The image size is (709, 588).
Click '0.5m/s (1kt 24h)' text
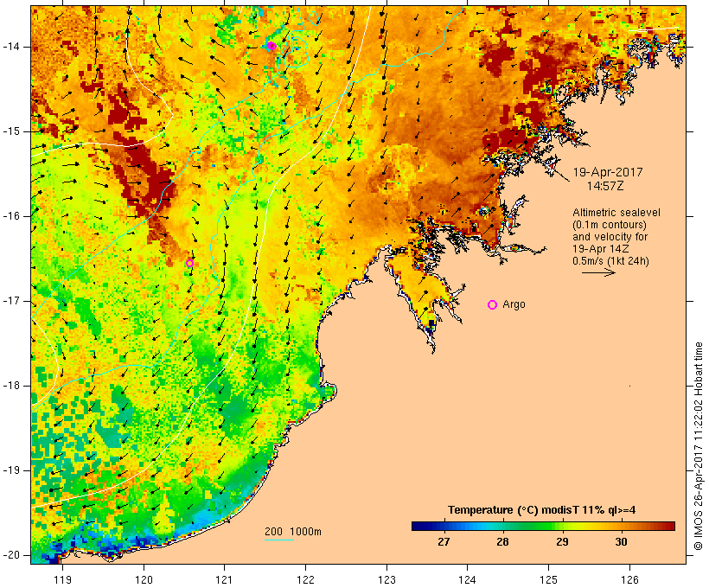[610, 261]
